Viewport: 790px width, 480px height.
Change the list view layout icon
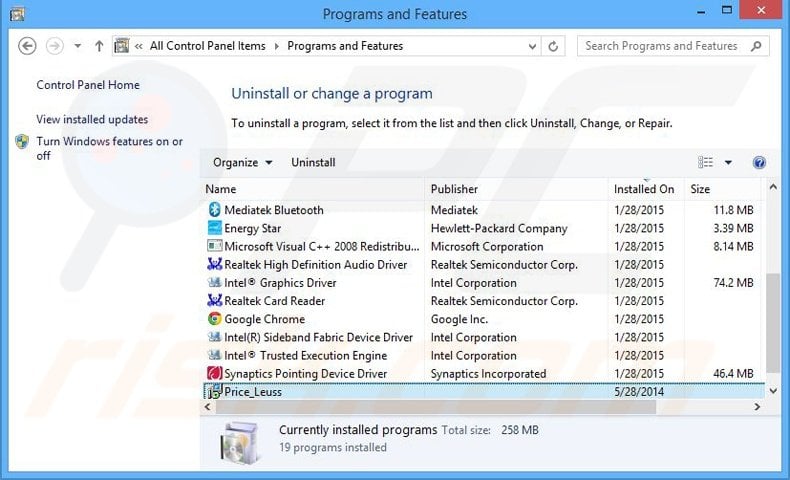coord(705,162)
